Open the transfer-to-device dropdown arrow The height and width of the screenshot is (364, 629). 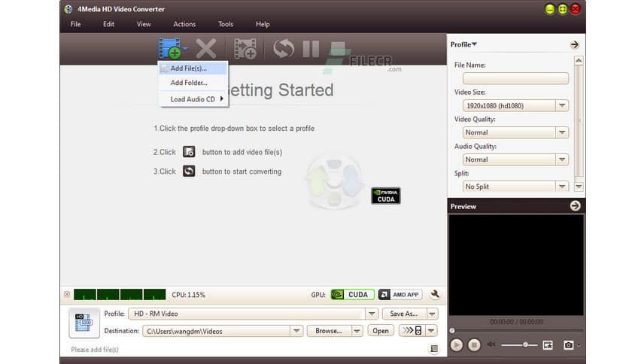(x=431, y=330)
